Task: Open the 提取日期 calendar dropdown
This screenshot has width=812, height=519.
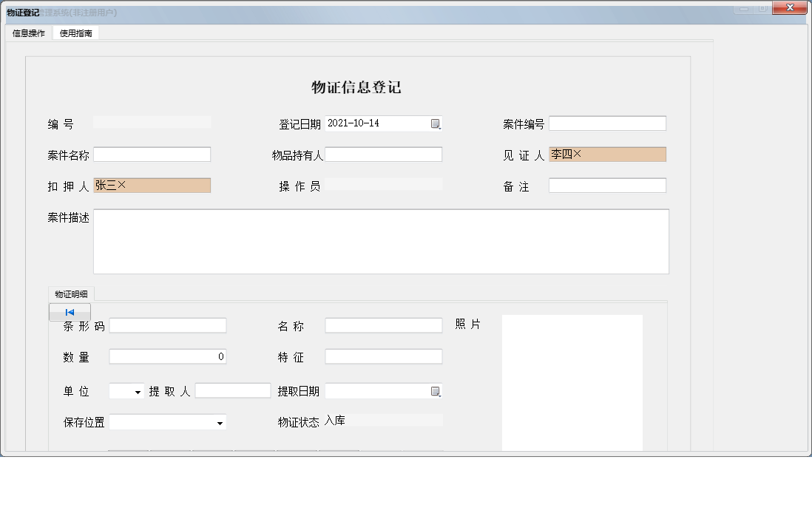Action: coord(437,390)
